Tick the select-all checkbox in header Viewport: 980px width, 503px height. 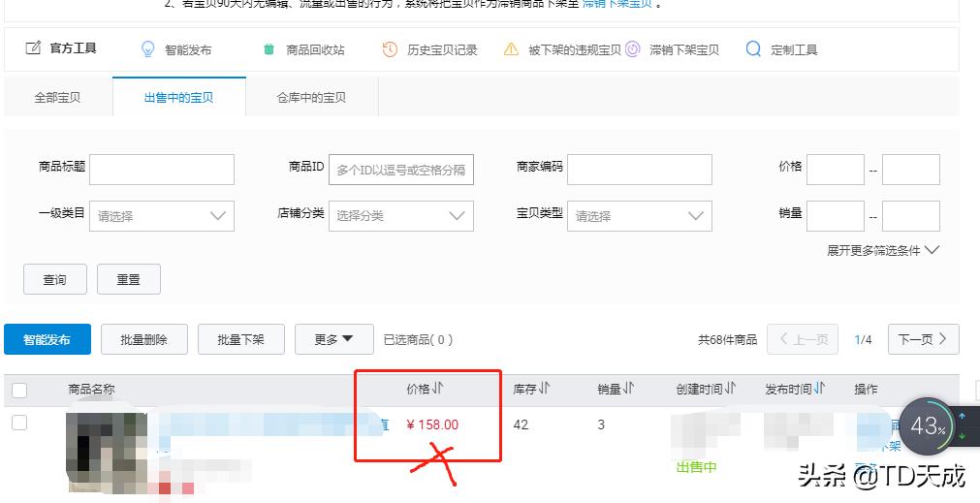point(19,391)
